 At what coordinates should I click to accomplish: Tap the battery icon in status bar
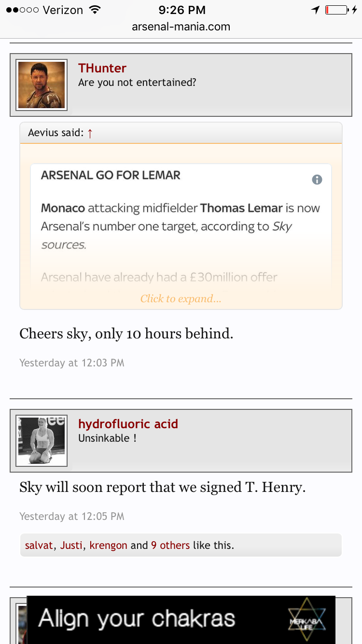coord(336,10)
